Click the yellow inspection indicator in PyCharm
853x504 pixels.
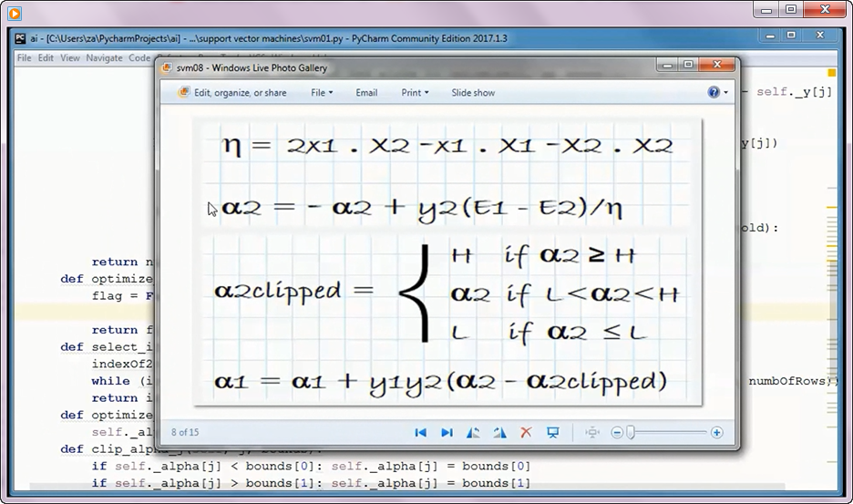click(x=831, y=73)
